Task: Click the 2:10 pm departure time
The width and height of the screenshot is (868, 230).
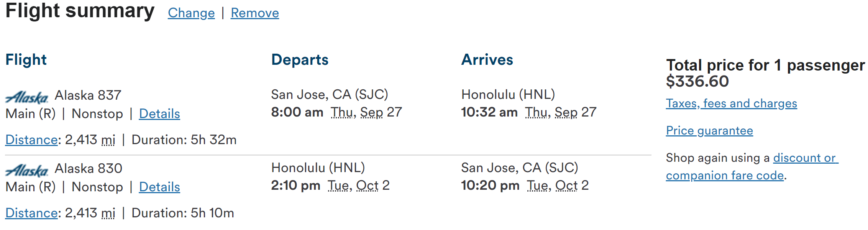Action: pyautogui.click(x=295, y=186)
